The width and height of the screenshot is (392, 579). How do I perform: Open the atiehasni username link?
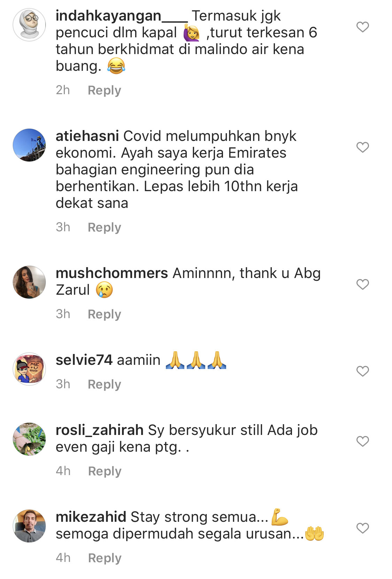click(87, 136)
